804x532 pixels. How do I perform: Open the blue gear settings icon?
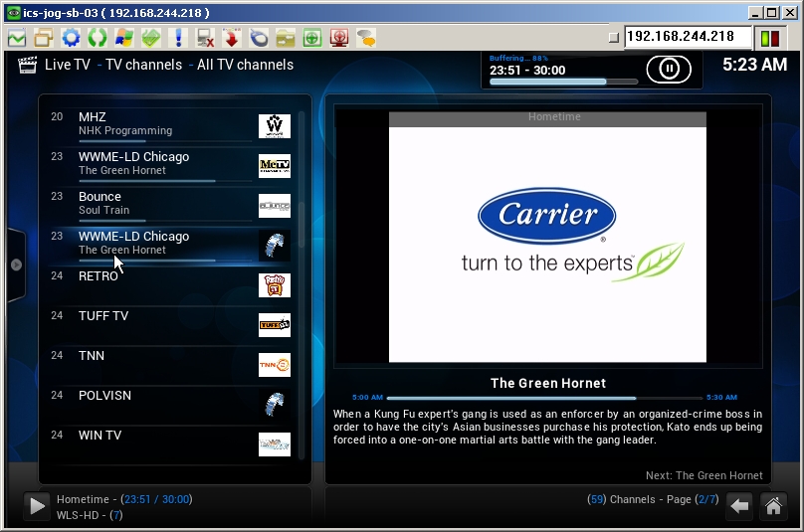point(71,38)
